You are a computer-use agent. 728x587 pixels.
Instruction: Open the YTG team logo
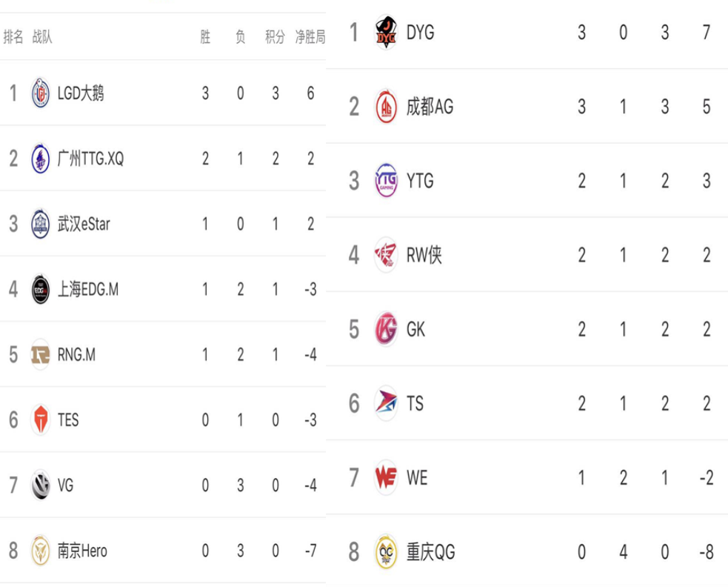click(x=386, y=180)
